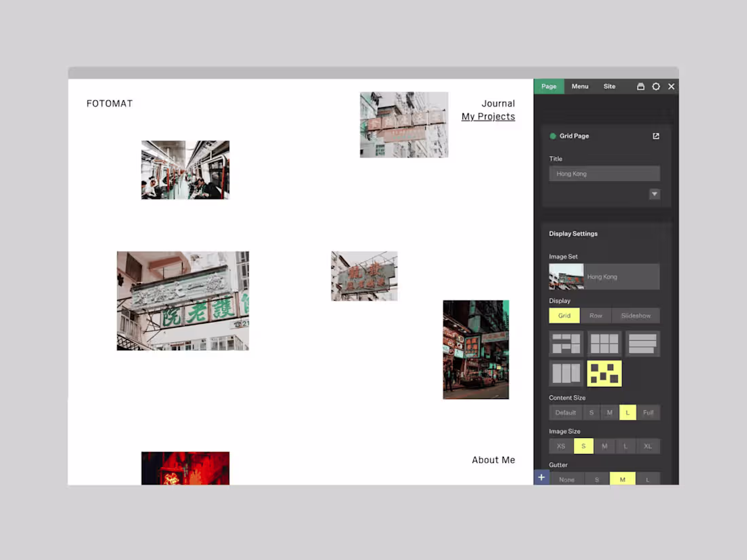The height and width of the screenshot is (560, 747).
Task: Set Gutter to None
Action: coord(567,479)
